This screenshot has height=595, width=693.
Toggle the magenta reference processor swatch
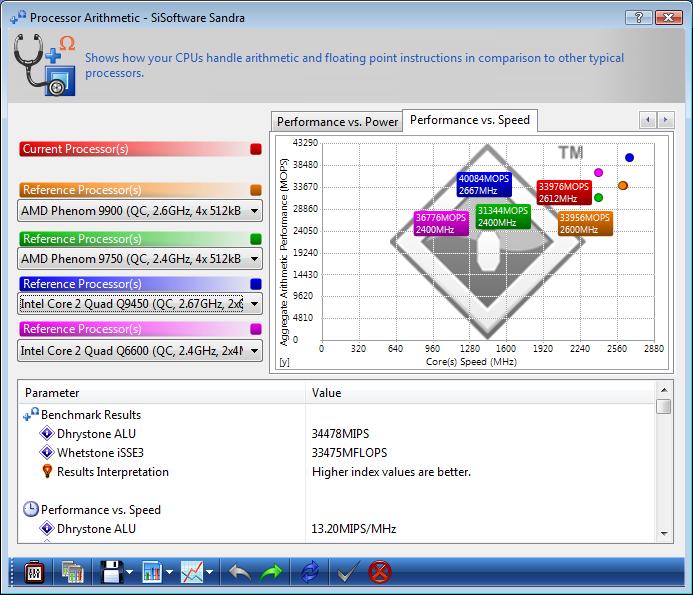tap(255, 329)
